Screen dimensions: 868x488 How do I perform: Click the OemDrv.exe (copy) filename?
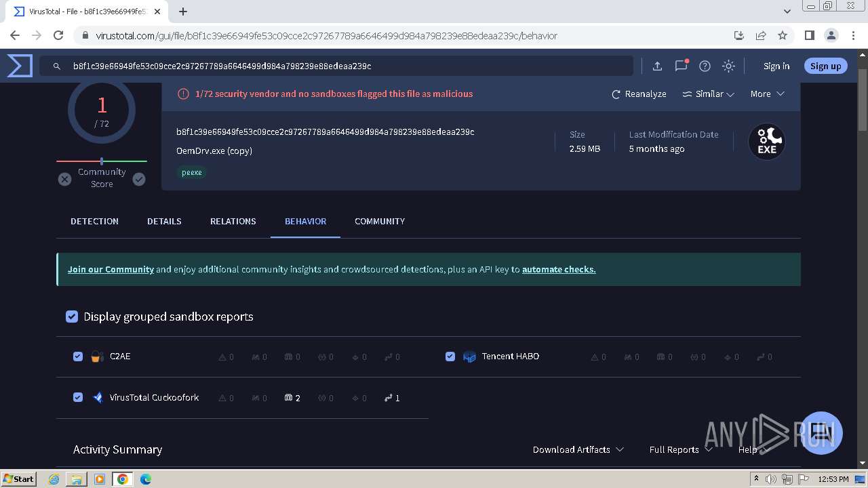[214, 150]
